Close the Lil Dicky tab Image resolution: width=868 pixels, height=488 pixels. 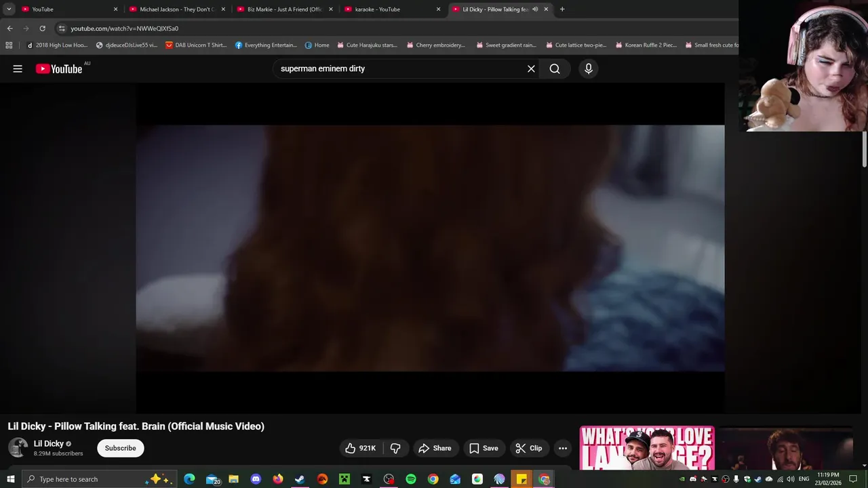[546, 9]
